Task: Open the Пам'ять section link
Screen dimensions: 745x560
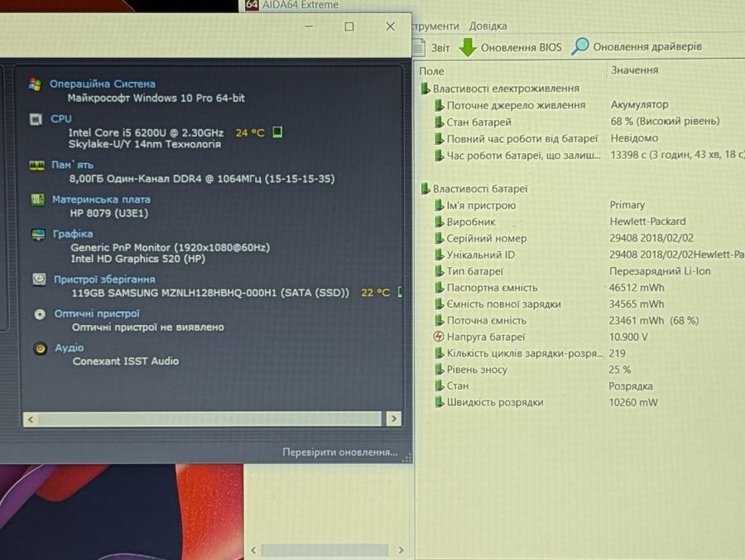Action: [72, 165]
